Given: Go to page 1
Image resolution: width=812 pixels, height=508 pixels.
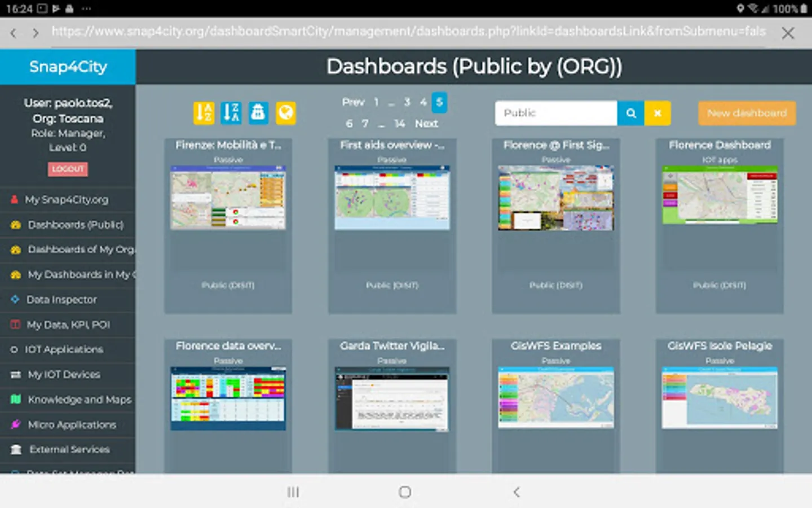Looking at the screenshot, I should (x=376, y=102).
